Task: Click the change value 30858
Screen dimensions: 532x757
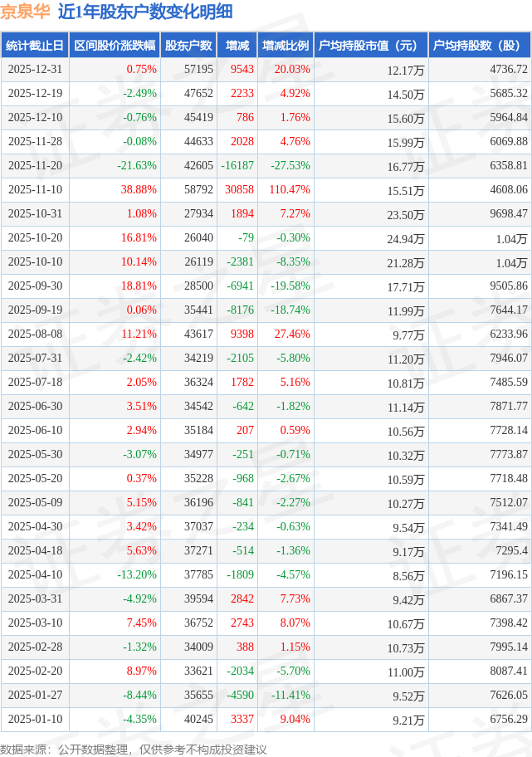Action: [240, 189]
